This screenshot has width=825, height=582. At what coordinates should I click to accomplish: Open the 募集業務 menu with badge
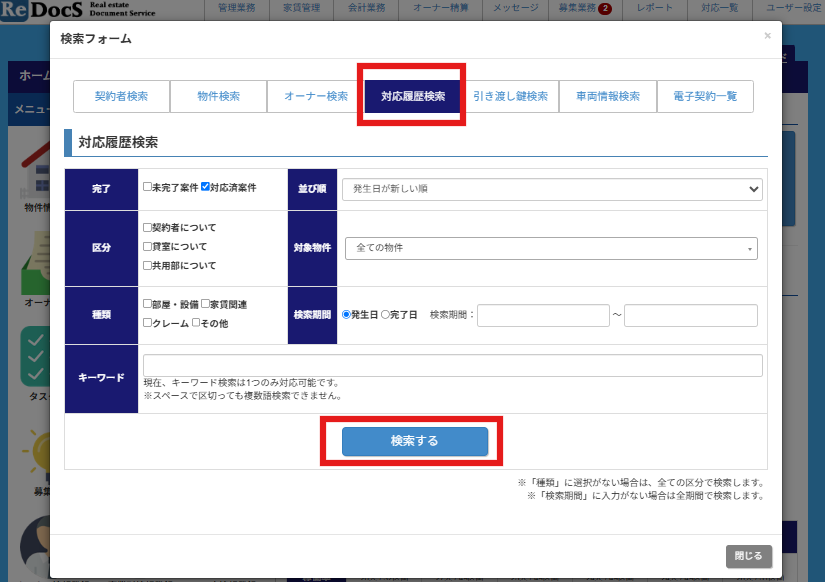click(x=585, y=8)
